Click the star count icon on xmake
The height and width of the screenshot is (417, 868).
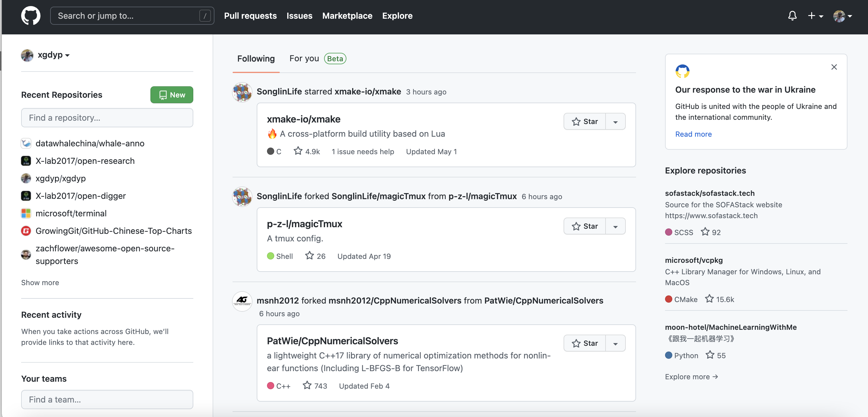click(298, 151)
